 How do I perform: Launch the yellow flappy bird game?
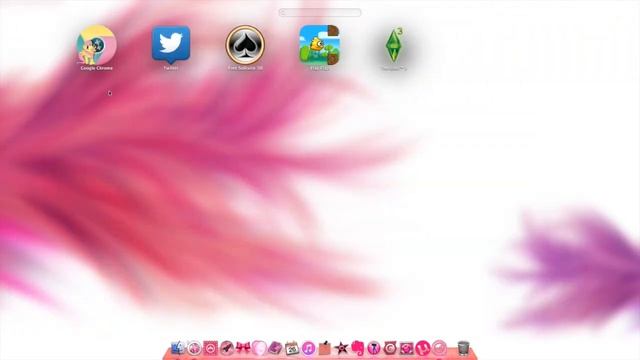[319, 45]
